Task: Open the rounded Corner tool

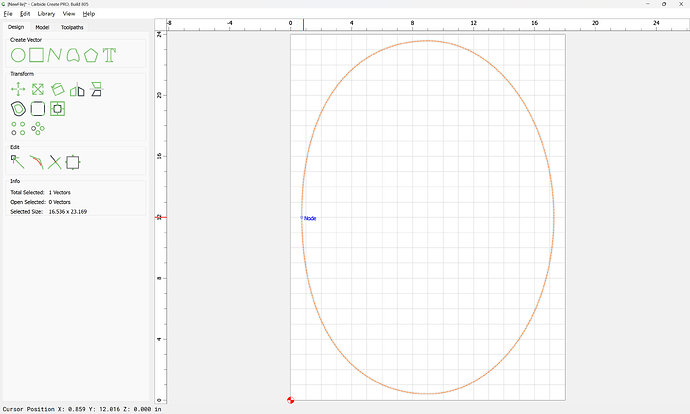Action: click(38, 109)
